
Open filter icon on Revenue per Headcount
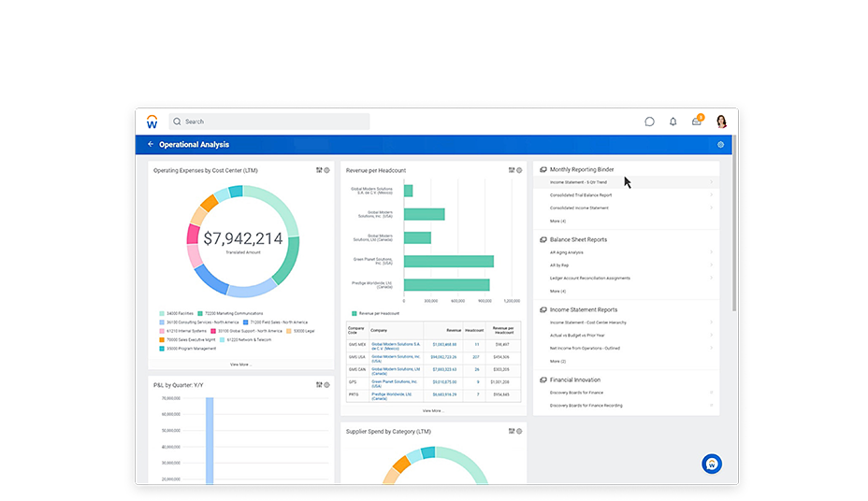pos(512,170)
